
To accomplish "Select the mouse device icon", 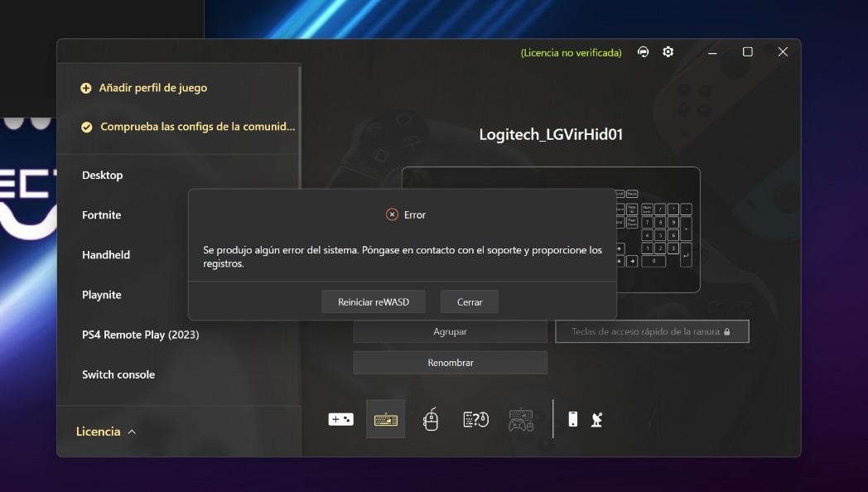I will (431, 420).
